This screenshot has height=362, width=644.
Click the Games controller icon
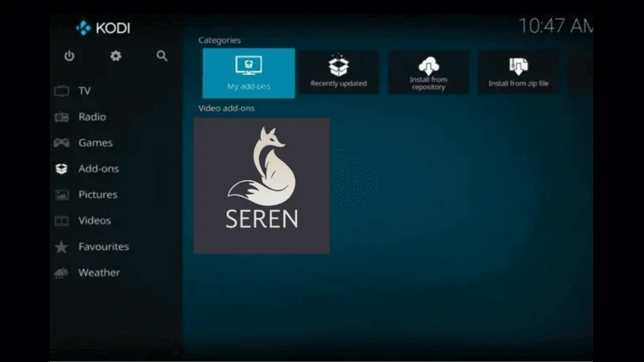tap(62, 143)
